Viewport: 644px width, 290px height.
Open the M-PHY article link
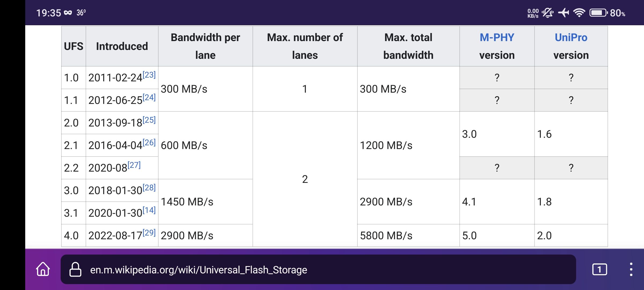(x=497, y=38)
